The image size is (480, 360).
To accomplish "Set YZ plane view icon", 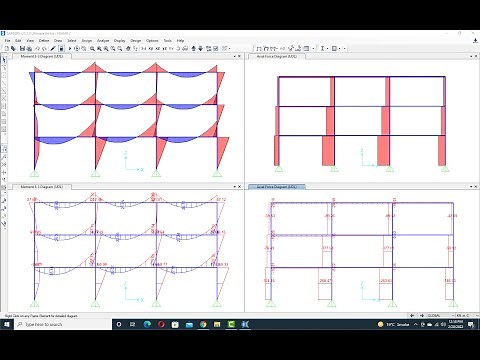I will pyautogui.click(x=165, y=48).
